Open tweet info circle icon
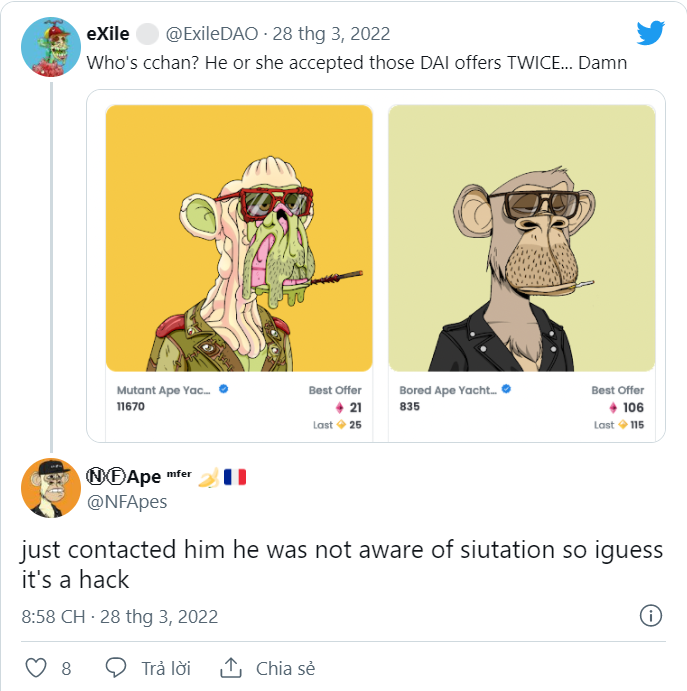 coord(650,616)
